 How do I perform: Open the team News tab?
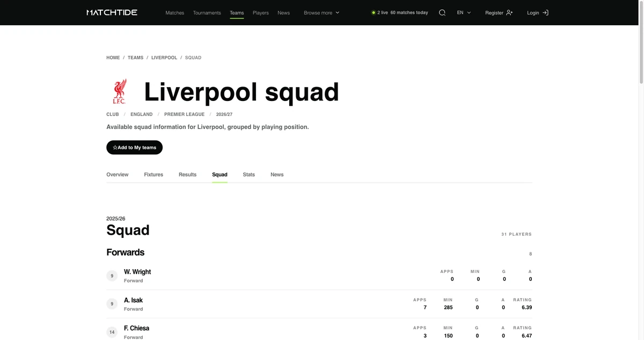click(277, 175)
